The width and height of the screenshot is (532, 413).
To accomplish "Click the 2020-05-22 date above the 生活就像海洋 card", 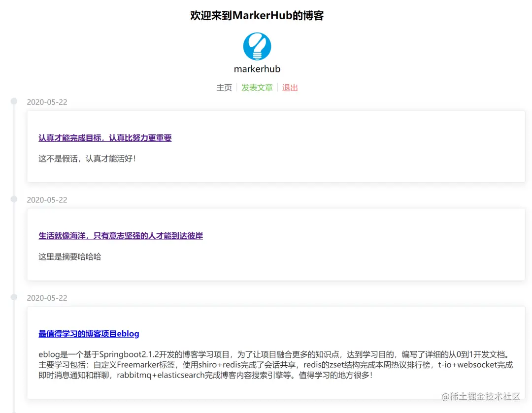I will click(47, 200).
